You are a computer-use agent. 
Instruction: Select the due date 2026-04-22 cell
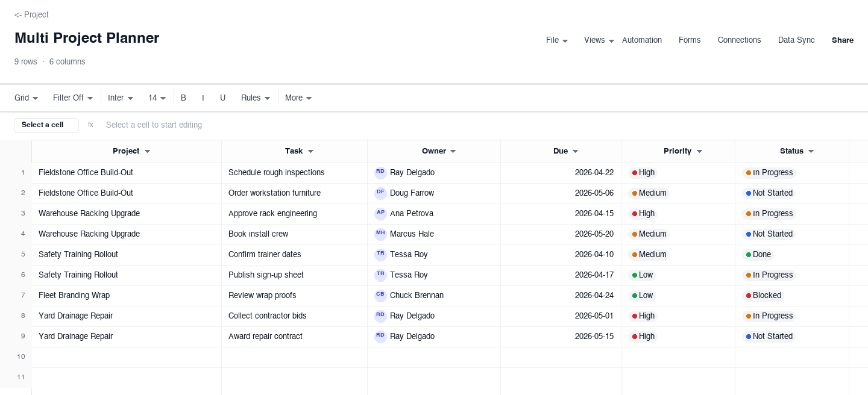(x=561, y=173)
